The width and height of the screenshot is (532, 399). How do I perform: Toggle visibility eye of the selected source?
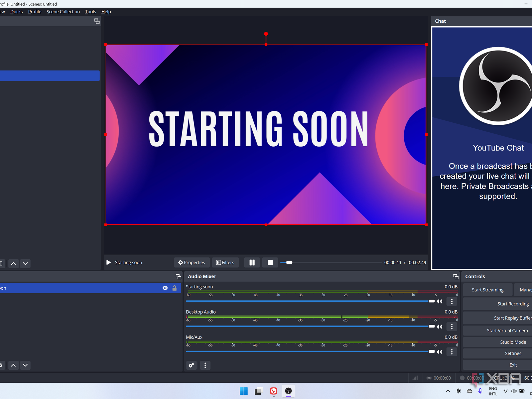[x=165, y=288]
